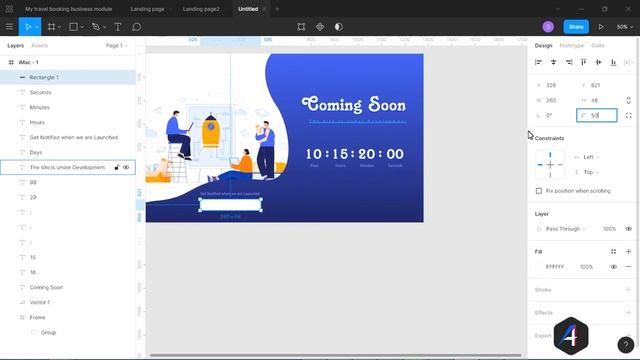640x360 pixels.
Task: Open the Top vertical constraint dropdown
Action: coord(591,172)
